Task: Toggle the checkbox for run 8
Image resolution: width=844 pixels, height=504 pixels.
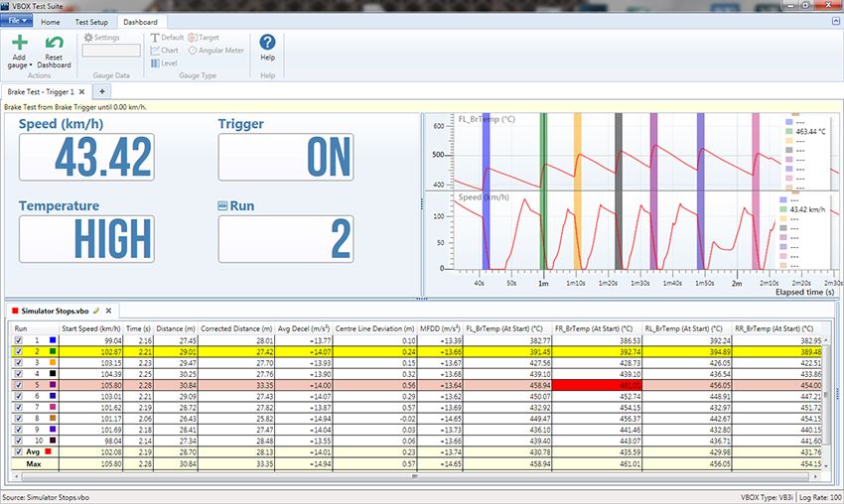Action: tap(19, 418)
